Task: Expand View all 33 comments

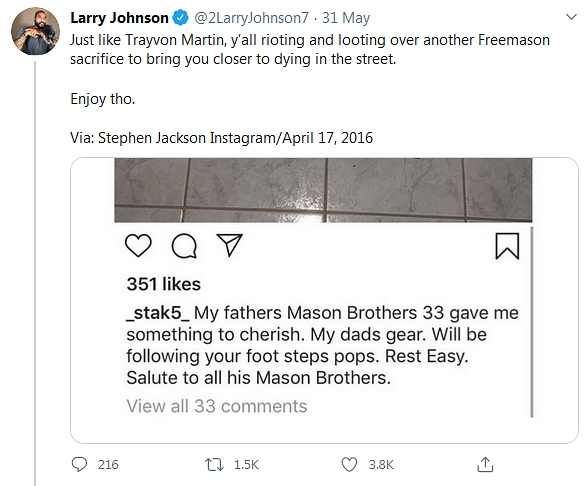Action: coord(217,406)
